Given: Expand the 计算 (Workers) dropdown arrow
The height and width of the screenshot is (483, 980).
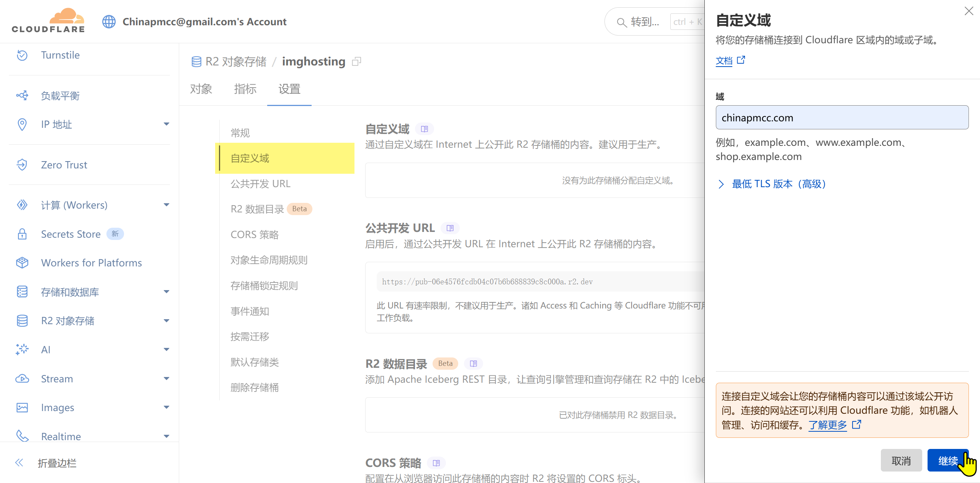Looking at the screenshot, I should click(167, 205).
